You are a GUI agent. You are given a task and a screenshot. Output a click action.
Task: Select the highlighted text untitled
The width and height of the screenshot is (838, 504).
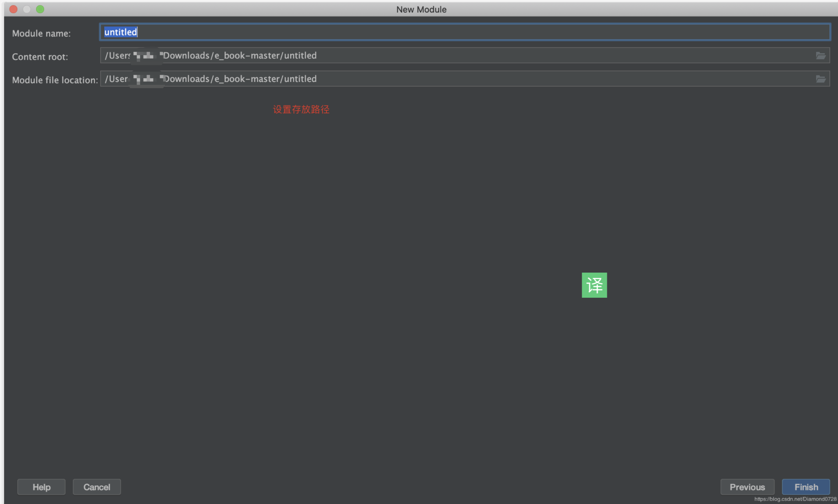point(120,32)
